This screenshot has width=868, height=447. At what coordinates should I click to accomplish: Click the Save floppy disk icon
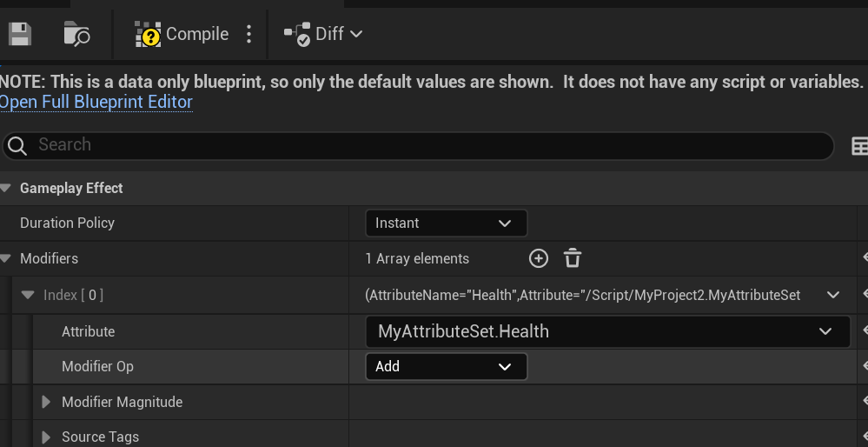[19, 34]
